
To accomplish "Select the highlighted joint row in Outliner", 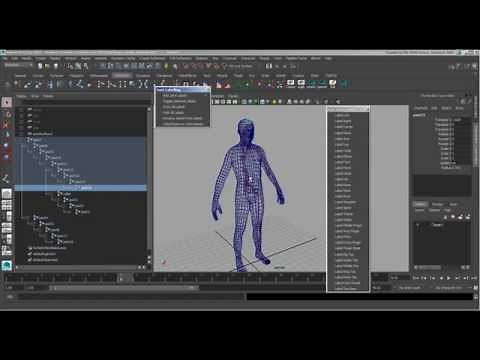I will point(80,188).
